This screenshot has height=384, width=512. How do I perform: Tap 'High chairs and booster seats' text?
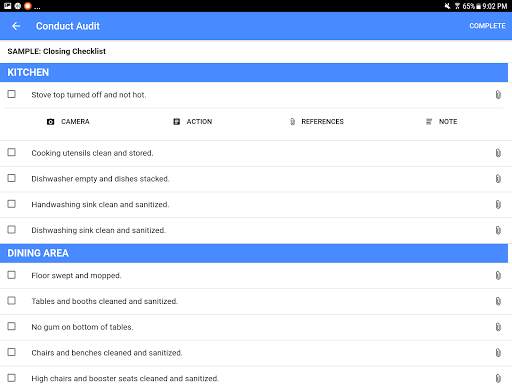click(x=85, y=378)
